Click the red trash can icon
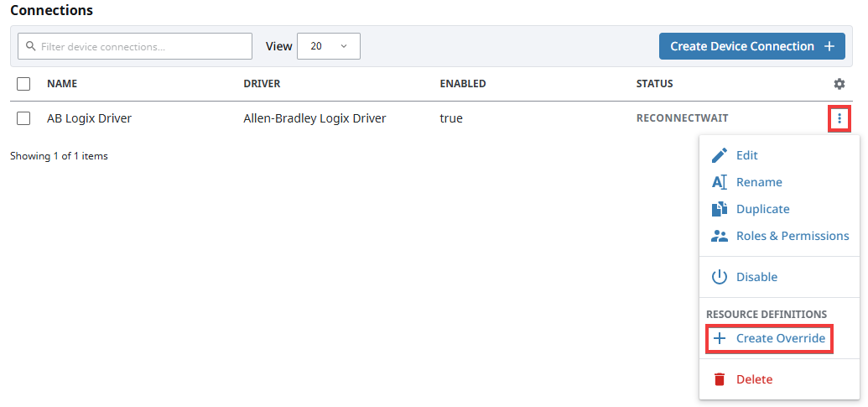Viewport: 868px width, 407px height. (719, 379)
